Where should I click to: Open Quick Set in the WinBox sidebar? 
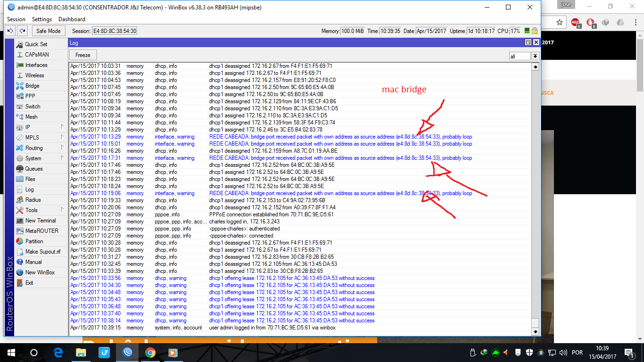pyautogui.click(x=36, y=44)
